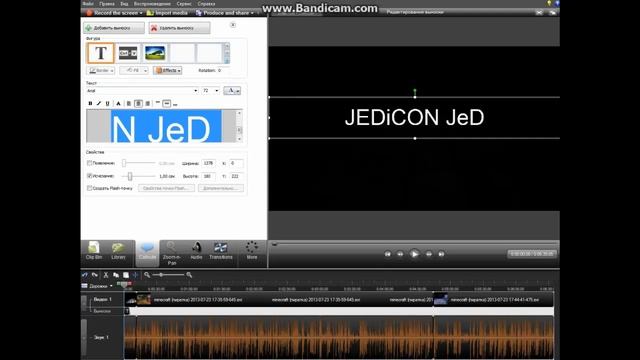The image size is (640, 360).
Task: Click the Advanced button
Action: pos(221,188)
